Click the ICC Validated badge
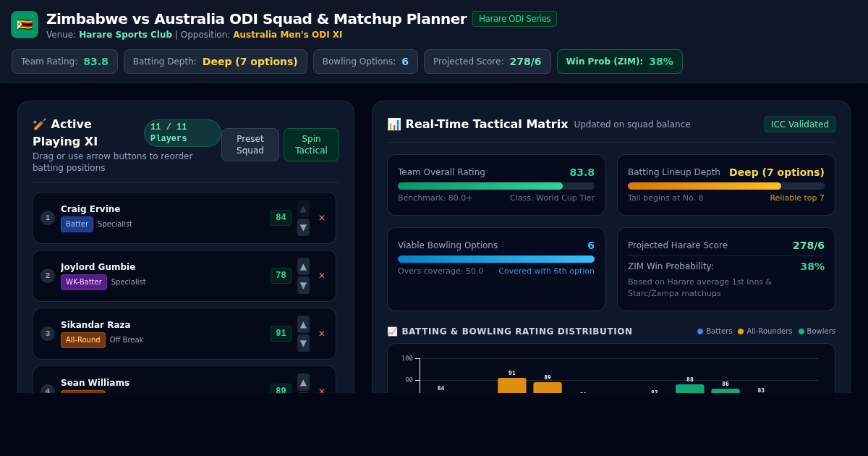 click(800, 124)
